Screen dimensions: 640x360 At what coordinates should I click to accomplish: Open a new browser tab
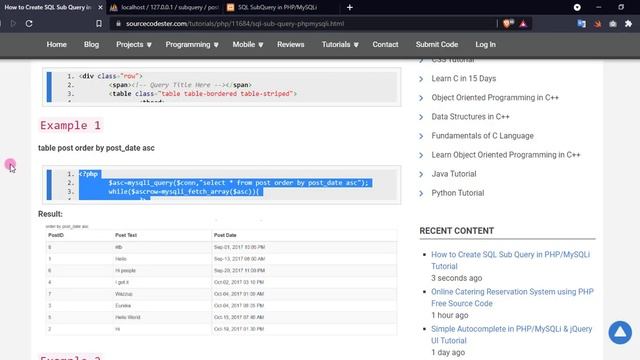click(350, 7)
